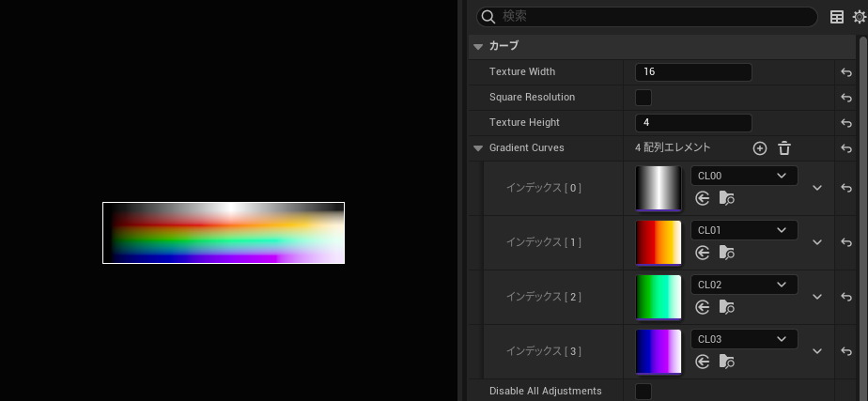The image size is (868, 401).
Task: Open the CL02 asset picker dropdown
Action: point(743,285)
